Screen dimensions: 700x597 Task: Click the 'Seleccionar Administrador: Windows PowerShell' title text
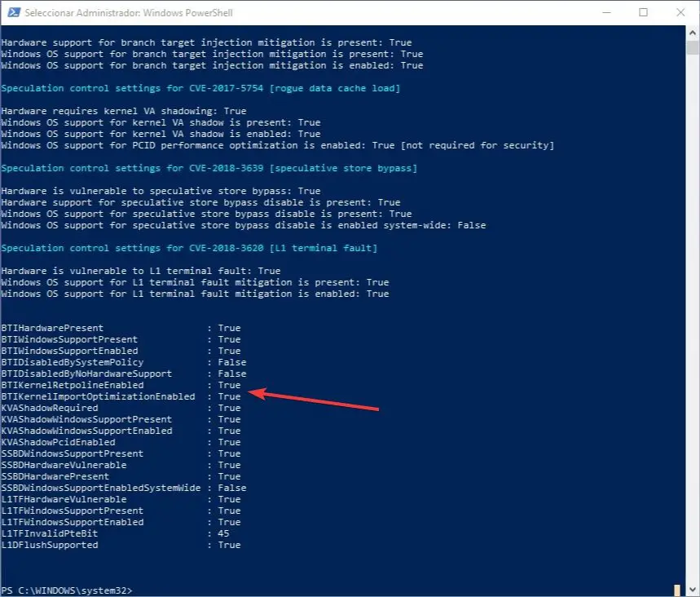pyautogui.click(x=129, y=12)
